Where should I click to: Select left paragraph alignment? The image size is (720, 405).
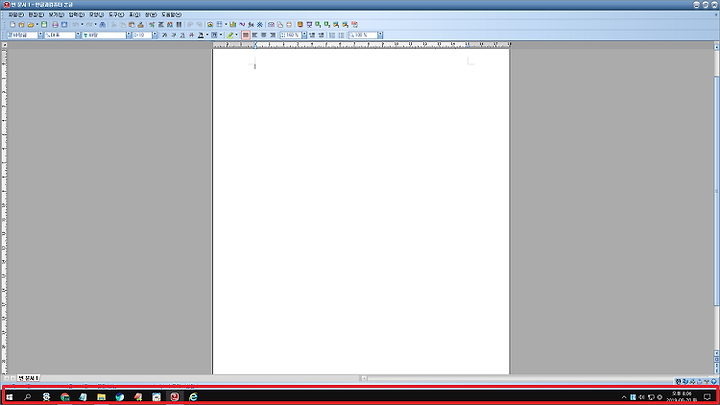[x=255, y=35]
